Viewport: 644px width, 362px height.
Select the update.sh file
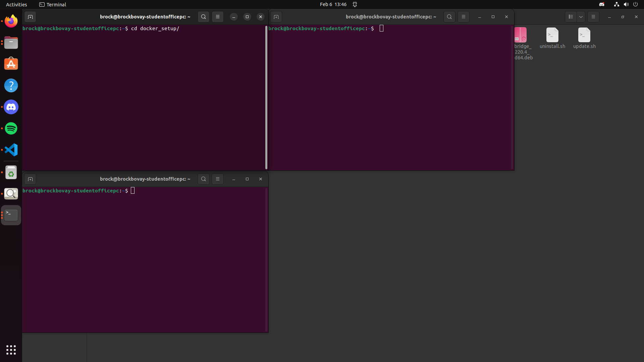pyautogui.click(x=584, y=38)
